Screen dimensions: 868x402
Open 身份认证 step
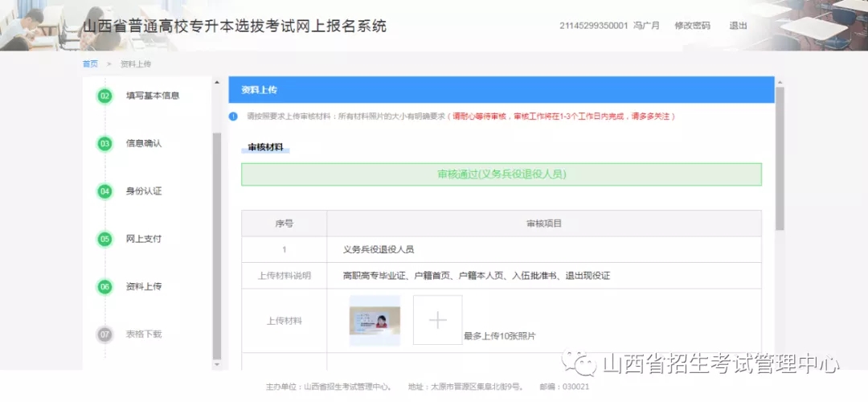click(144, 191)
